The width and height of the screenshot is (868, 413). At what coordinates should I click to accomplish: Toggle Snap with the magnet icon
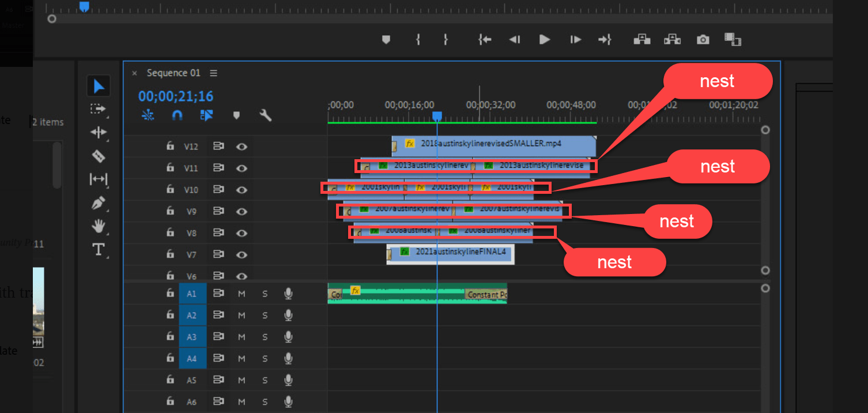click(x=177, y=115)
